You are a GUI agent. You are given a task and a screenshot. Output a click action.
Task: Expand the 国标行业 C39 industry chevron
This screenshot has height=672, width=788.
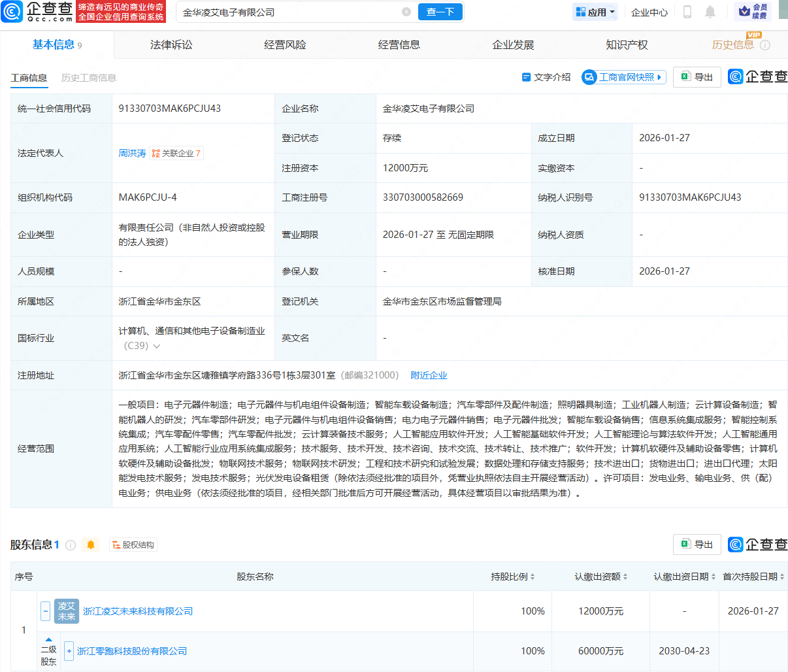157,346
